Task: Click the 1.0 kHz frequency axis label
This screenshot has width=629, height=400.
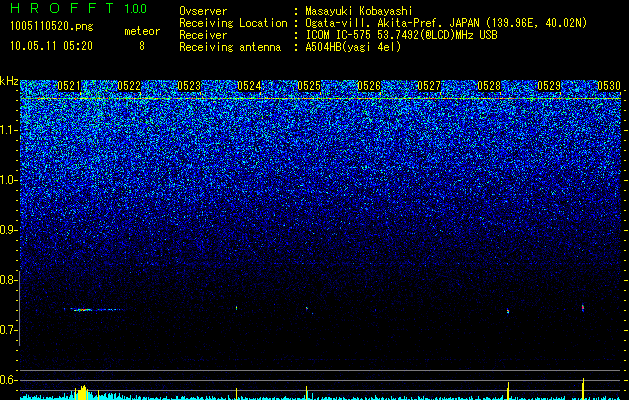Action: 9,180
